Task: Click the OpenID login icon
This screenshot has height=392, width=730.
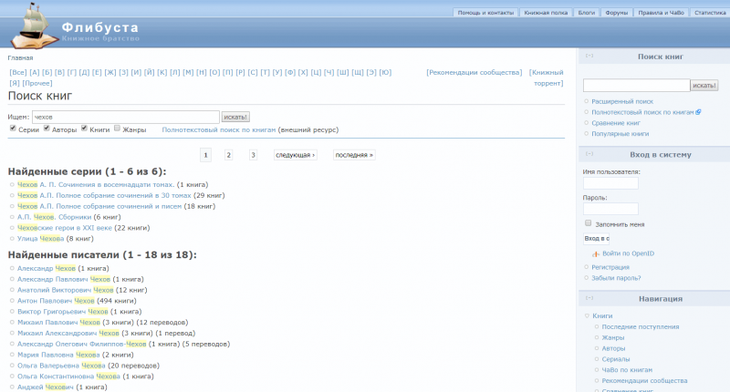Action: pyautogui.click(x=595, y=254)
